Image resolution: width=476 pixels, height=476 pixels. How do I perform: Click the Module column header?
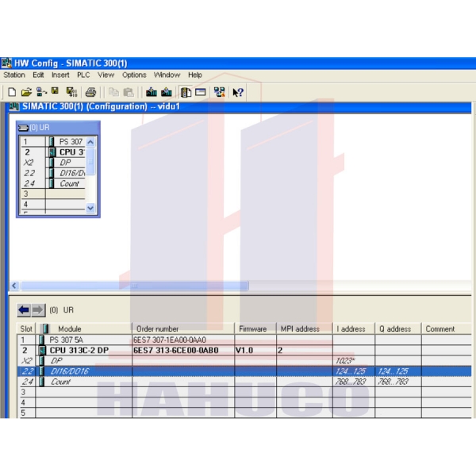(x=84, y=328)
